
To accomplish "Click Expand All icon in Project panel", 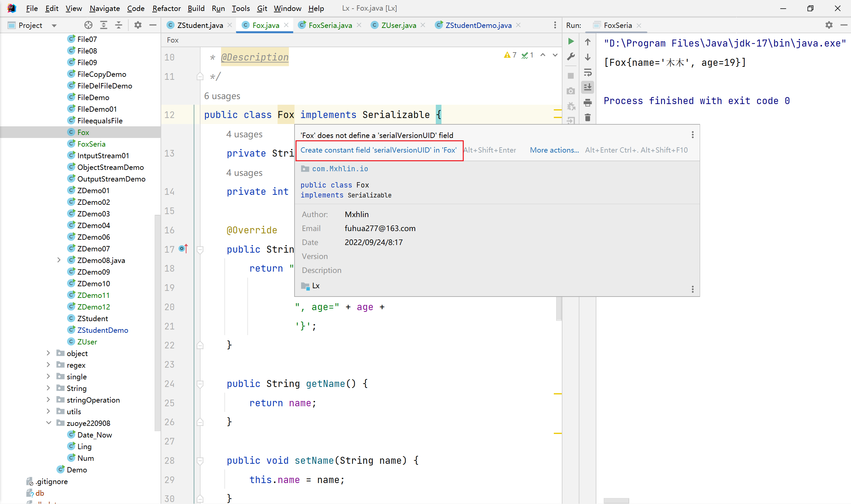I will [104, 25].
